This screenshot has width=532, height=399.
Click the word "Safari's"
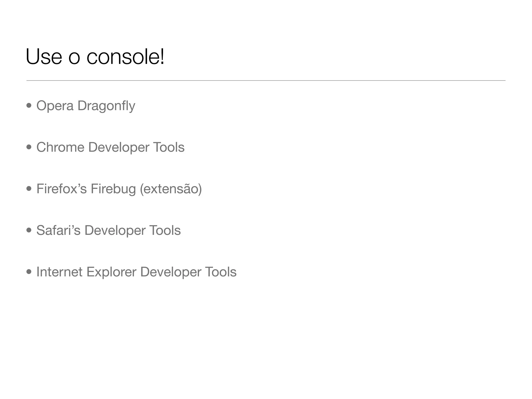pyautogui.click(x=58, y=230)
